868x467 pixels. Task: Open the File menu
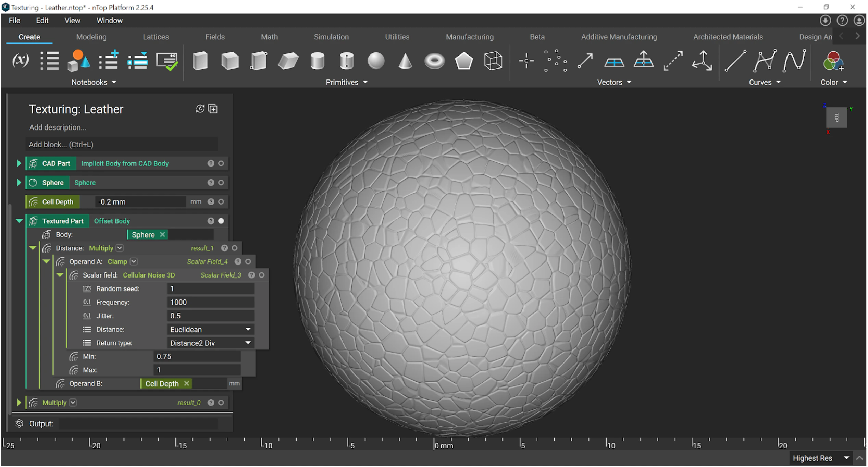14,21
